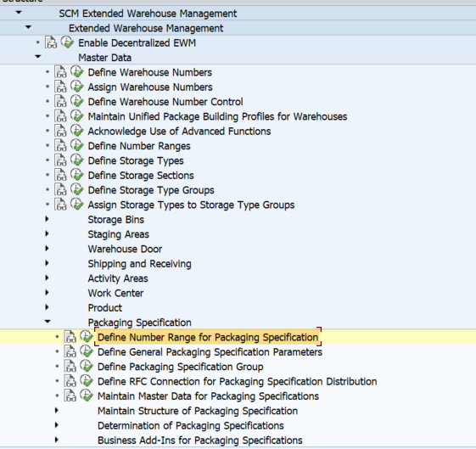Execute Maintain Master Data for Packaging Specifications
This screenshot has height=449, width=476.
click(87, 396)
